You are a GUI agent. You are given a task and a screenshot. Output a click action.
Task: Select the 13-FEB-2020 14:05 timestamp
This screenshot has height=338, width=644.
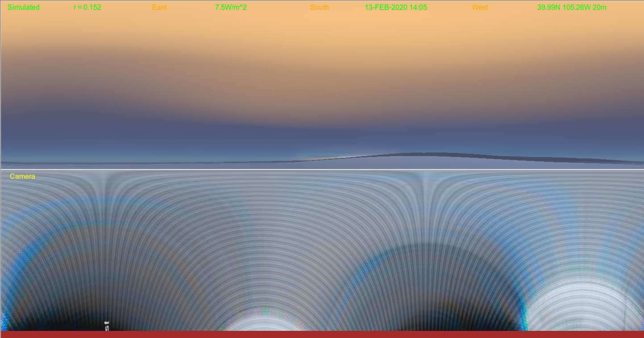point(396,8)
